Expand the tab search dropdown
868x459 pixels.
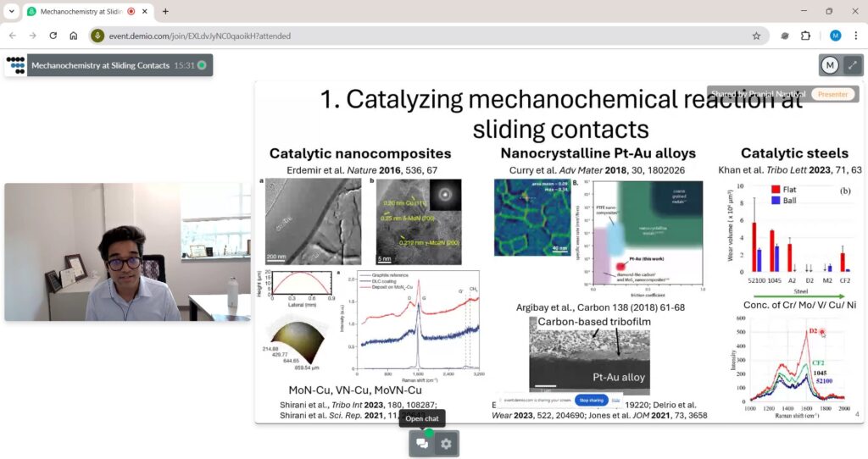pyautogui.click(x=11, y=11)
